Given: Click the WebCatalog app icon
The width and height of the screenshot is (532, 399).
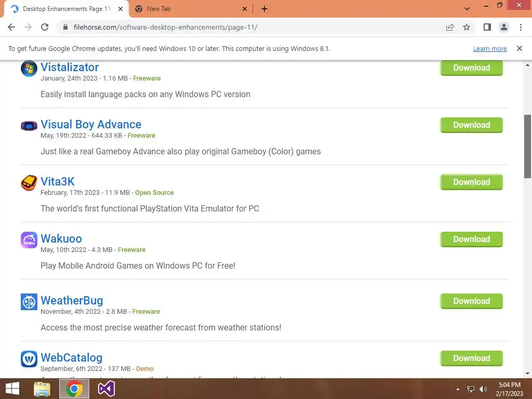Looking at the screenshot, I should [29, 359].
